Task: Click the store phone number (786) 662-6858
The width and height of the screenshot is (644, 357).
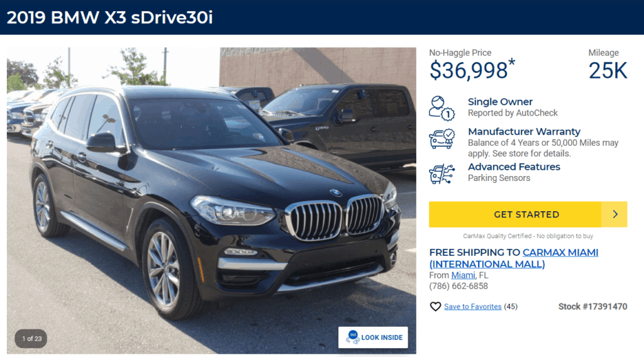Action: click(458, 286)
